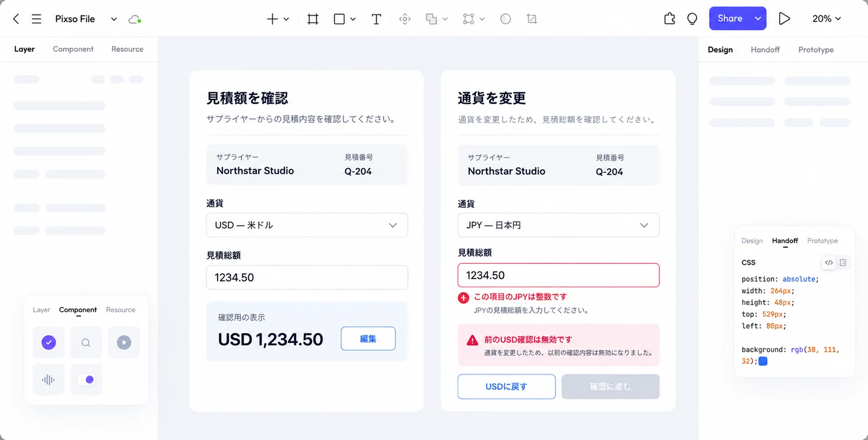The image size is (868, 440).
Task: Switch to code view in the CSS panel
Action: (x=829, y=263)
